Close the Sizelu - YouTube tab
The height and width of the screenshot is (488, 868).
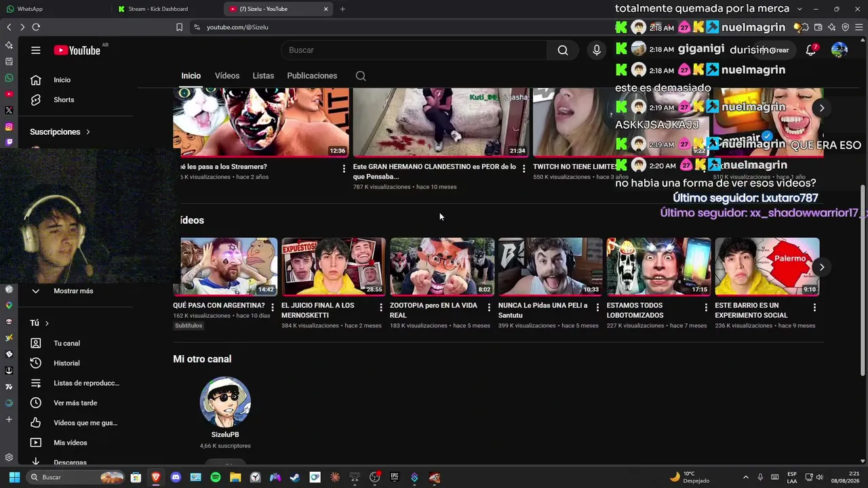(x=325, y=9)
